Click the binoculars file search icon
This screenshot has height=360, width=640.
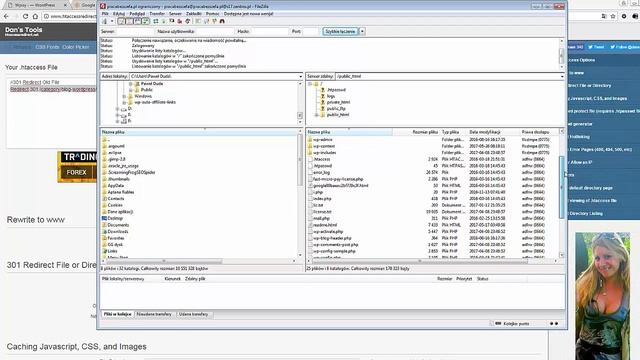[x=222, y=21]
